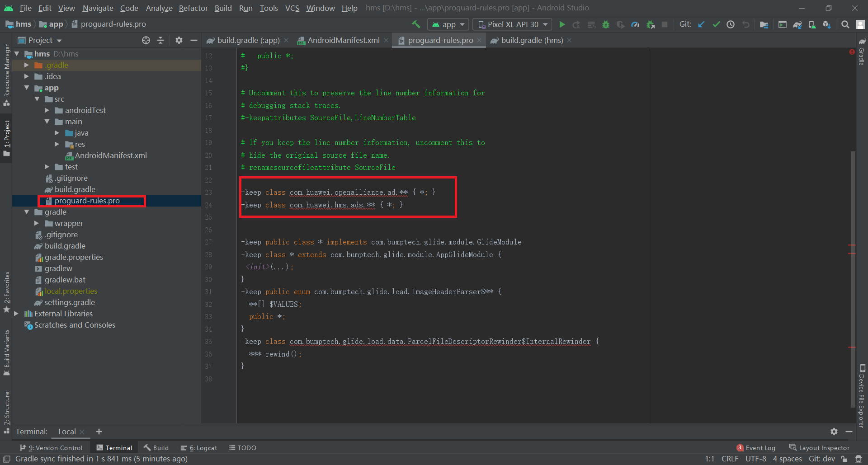
Task: Open the SDK Manager icon
Action: (827, 24)
